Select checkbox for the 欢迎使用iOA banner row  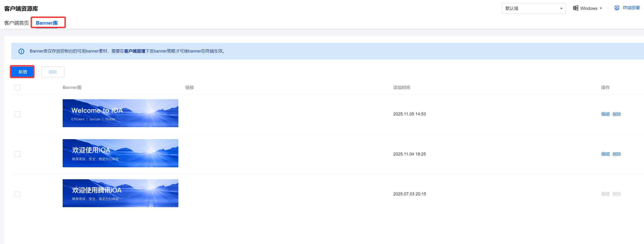[x=18, y=154]
